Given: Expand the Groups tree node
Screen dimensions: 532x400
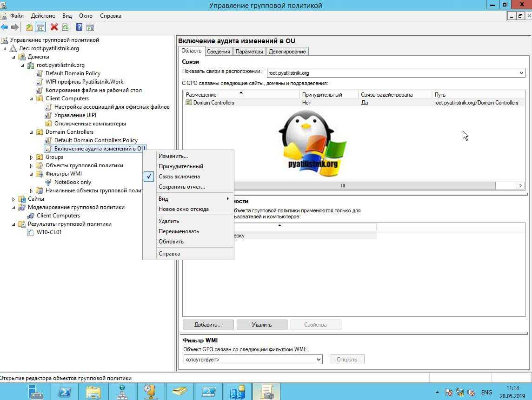Looking at the screenshot, I should 32,157.
